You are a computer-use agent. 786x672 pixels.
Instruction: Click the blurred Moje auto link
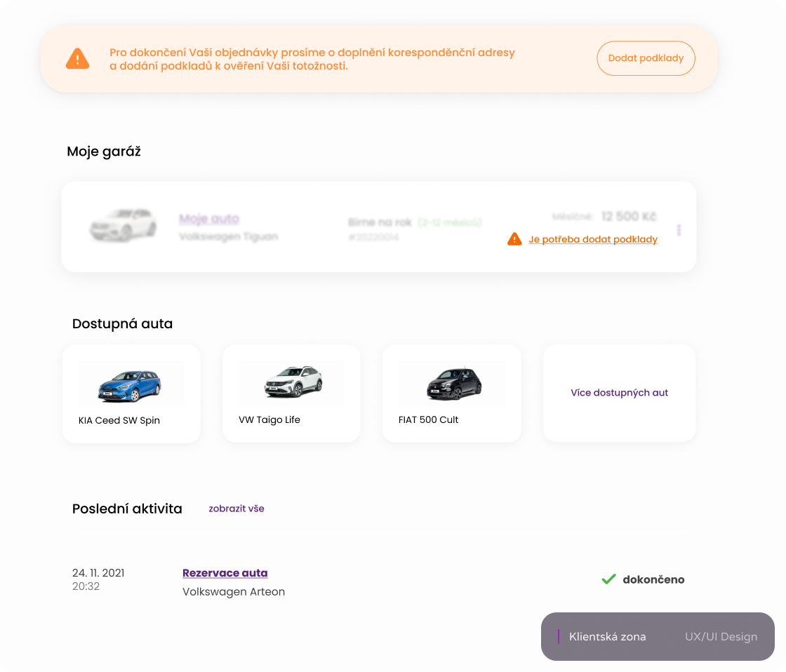[209, 219]
